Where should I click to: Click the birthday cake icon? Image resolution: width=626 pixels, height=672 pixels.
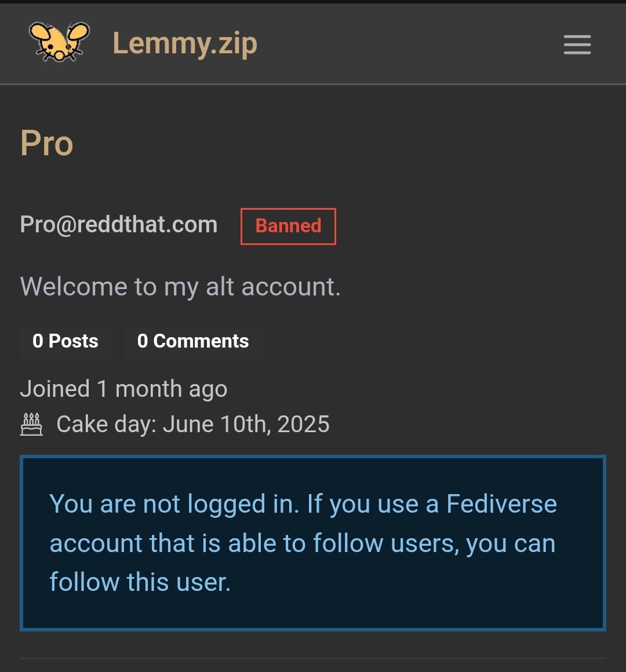pyautogui.click(x=31, y=424)
